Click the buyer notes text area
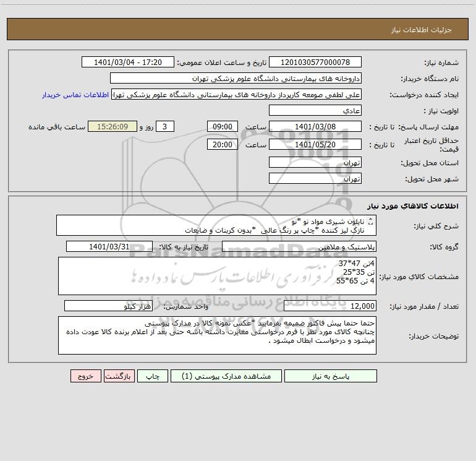The image size is (476, 461). (x=217, y=335)
